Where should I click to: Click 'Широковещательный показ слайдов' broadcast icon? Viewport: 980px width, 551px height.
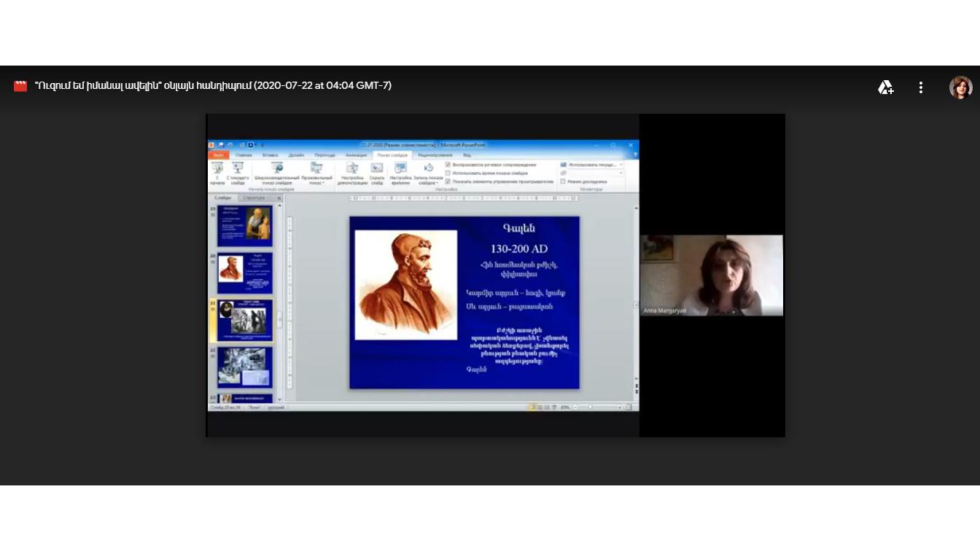click(x=277, y=168)
